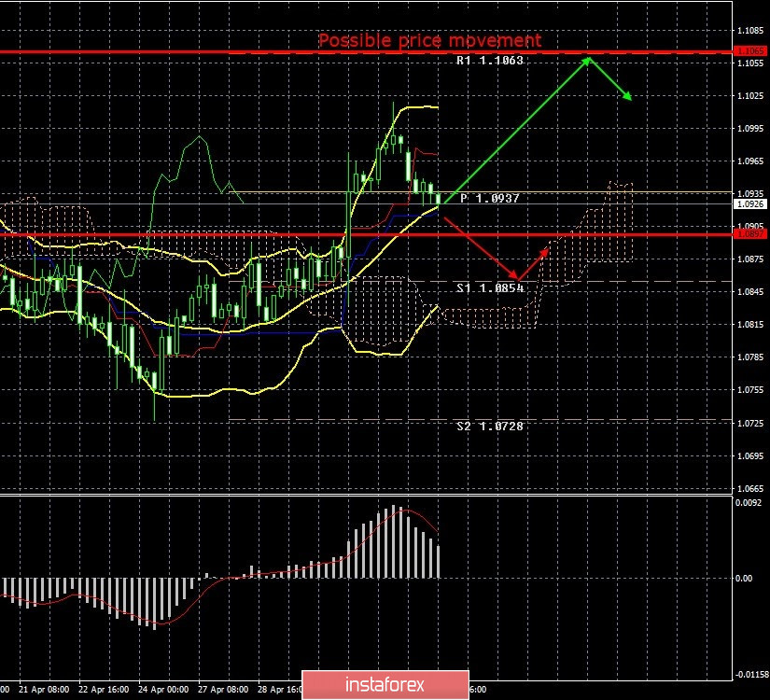Click the red 1.1065 price tag
The image size is (770, 700).
point(749,51)
